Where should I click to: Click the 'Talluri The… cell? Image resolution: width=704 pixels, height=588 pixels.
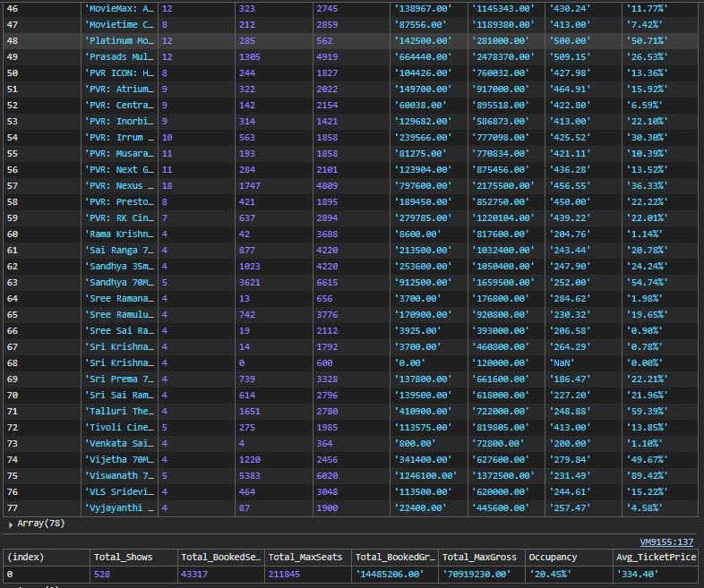pos(119,412)
